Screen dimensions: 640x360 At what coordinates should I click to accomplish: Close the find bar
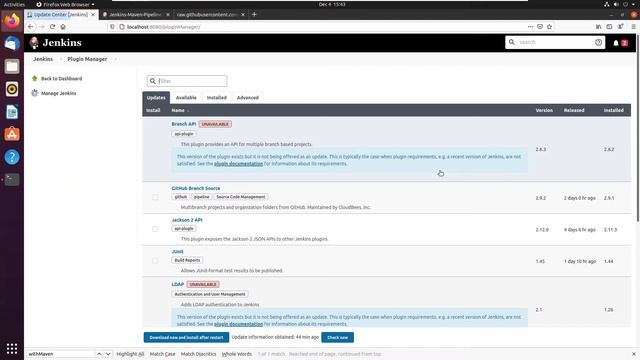[x=633, y=354]
